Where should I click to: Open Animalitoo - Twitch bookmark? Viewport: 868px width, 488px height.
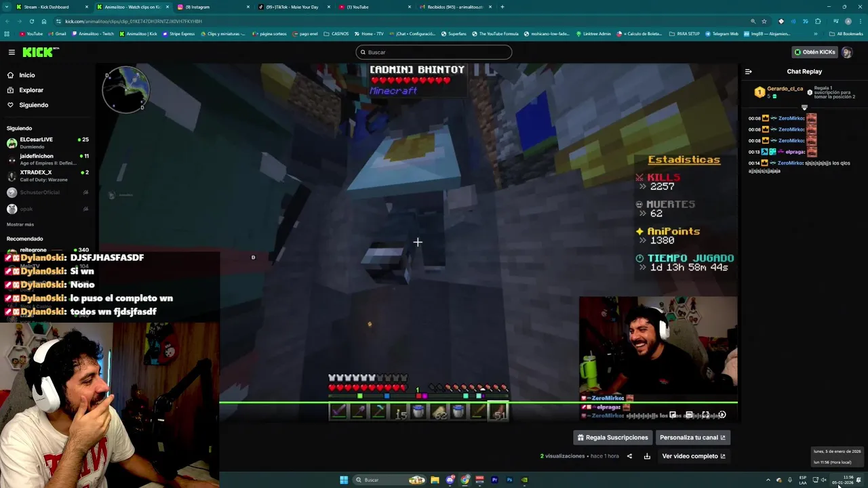93,33
